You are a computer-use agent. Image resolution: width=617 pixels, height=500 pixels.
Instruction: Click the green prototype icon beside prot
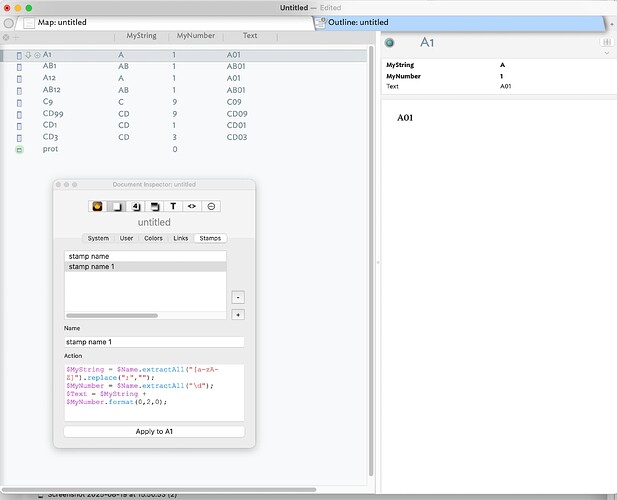click(19, 149)
